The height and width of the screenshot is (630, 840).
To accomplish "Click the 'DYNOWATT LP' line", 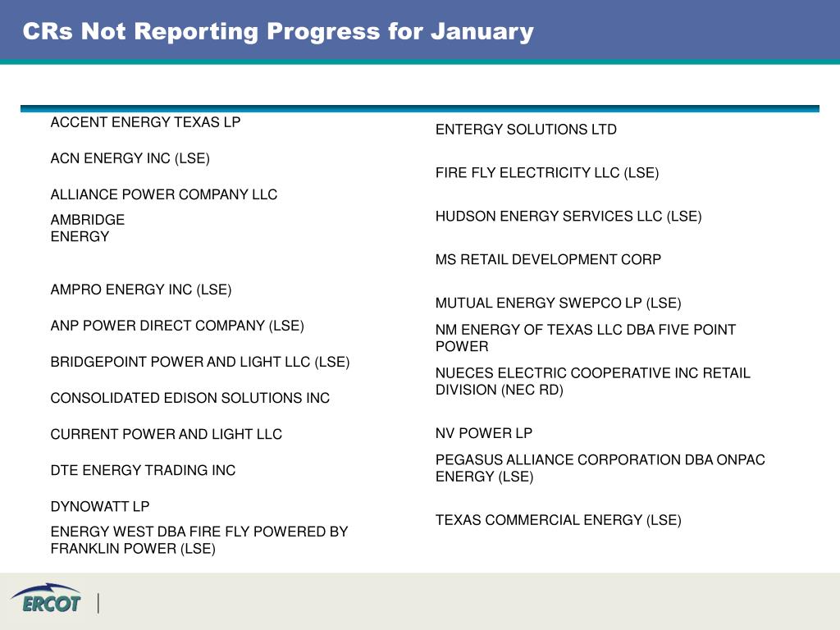I will [100, 506].
